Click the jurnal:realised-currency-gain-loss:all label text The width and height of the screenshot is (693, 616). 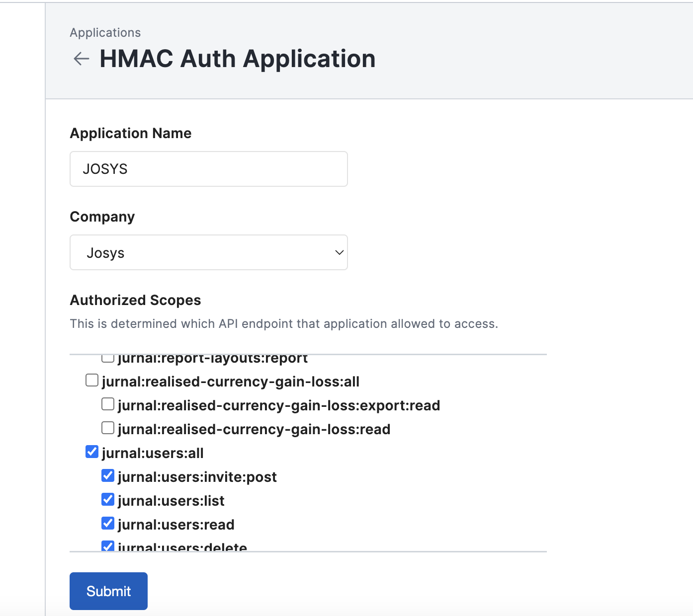point(230,382)
